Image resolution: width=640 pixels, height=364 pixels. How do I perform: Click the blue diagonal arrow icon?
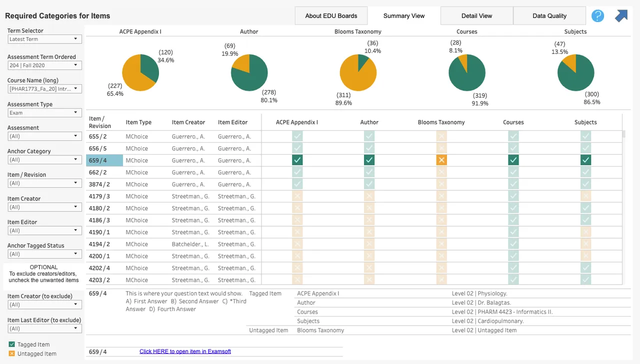pyautogui.click(x=621, y=16)
